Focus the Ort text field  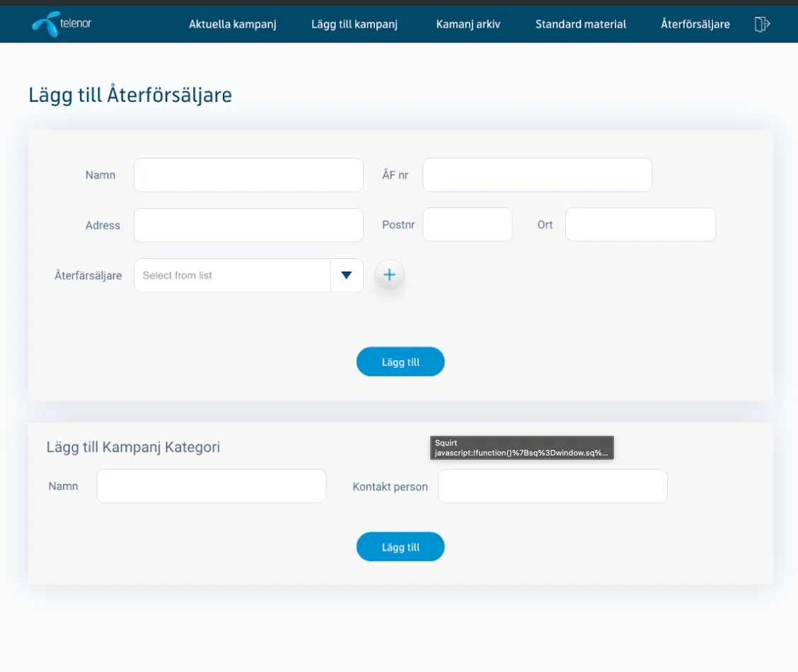pyautogui.click(x=640, y=224)
